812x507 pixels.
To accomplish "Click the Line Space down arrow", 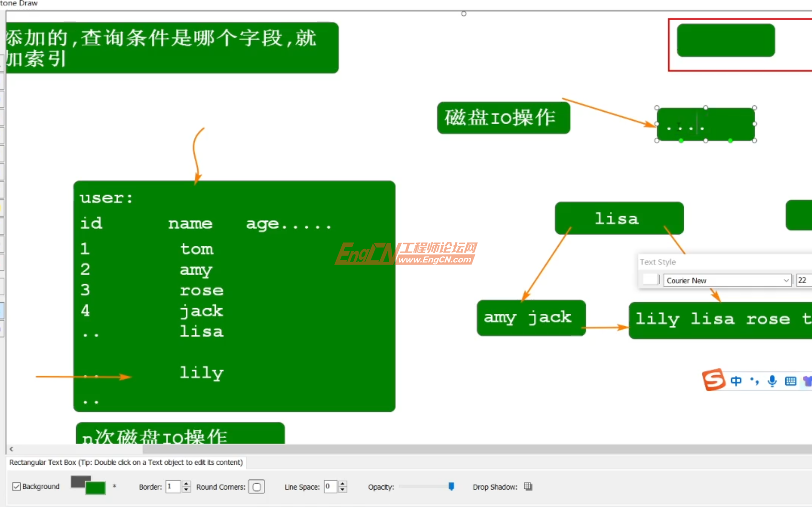I will click(343, 490).
